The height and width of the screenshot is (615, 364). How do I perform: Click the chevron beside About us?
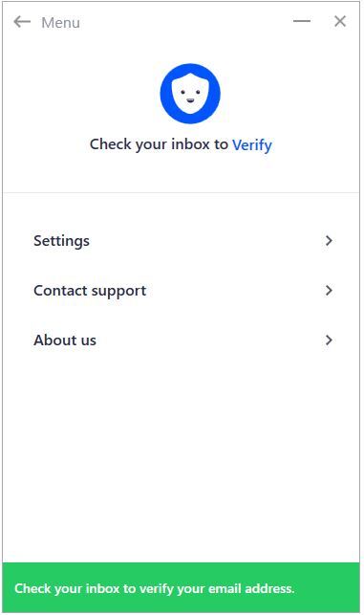pyautogui.click(x=329, y=340)
